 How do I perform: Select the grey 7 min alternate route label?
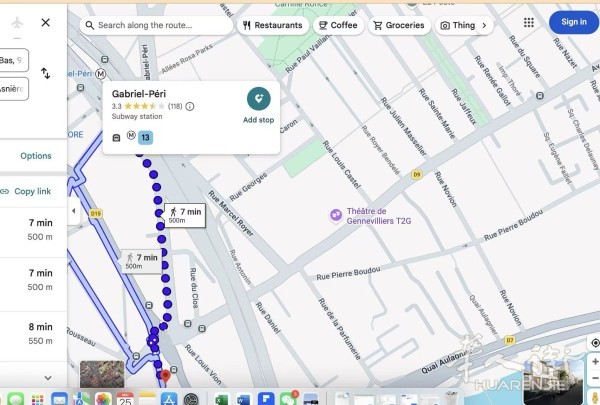(x=142, y=261)
